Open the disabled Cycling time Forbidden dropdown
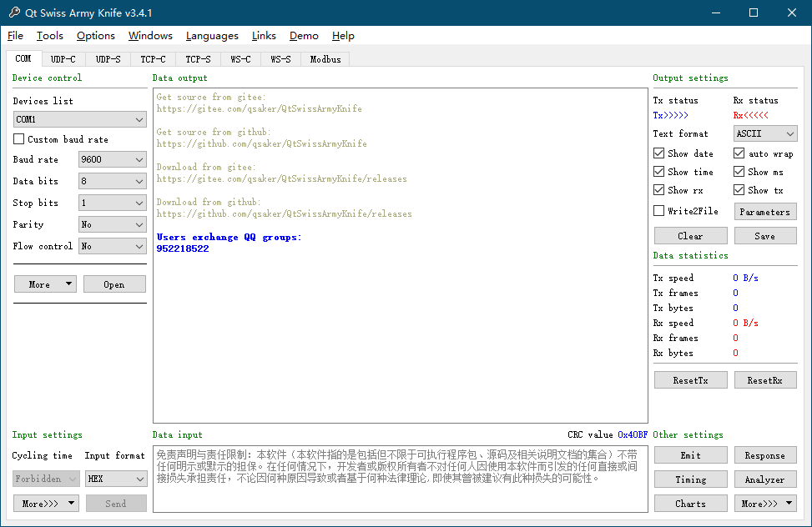This screenshot has width=812, height=527. click(x=46, y=479)
